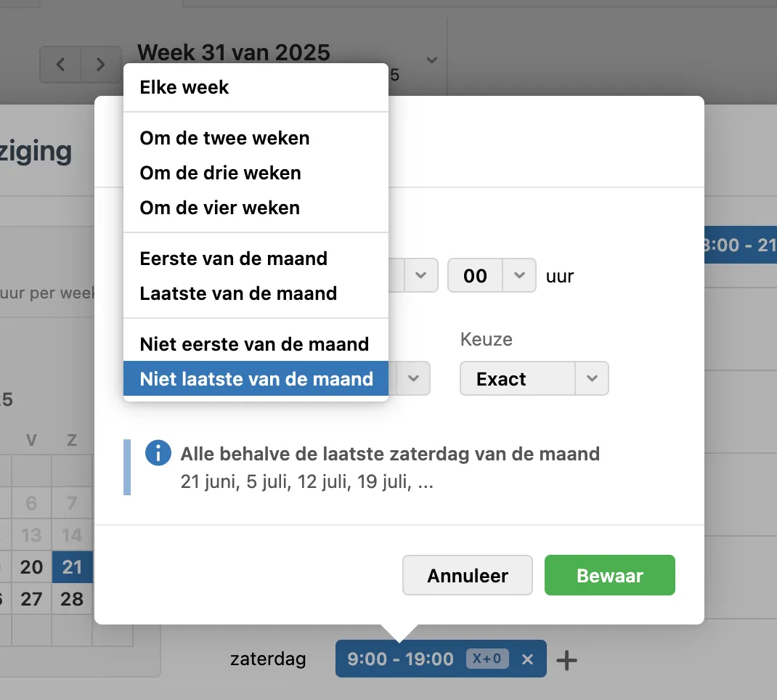
Task: Go to previous week arrow
Action: (x=60, y=65)
